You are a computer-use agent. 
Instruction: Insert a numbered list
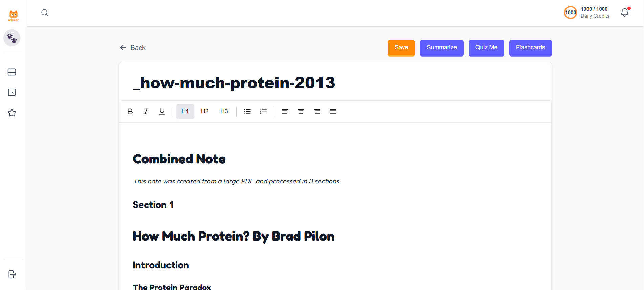click(263, 111)
